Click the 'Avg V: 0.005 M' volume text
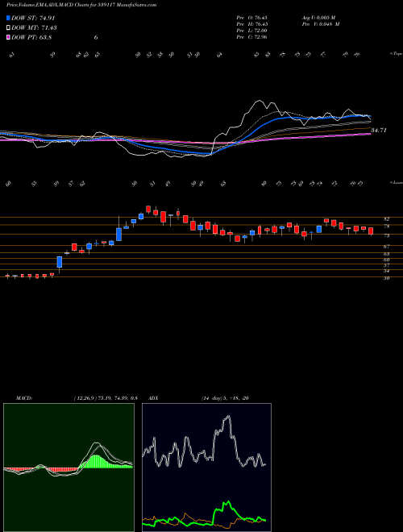The height and width of the screenshot is (532, 403). [x=321, y=17]
